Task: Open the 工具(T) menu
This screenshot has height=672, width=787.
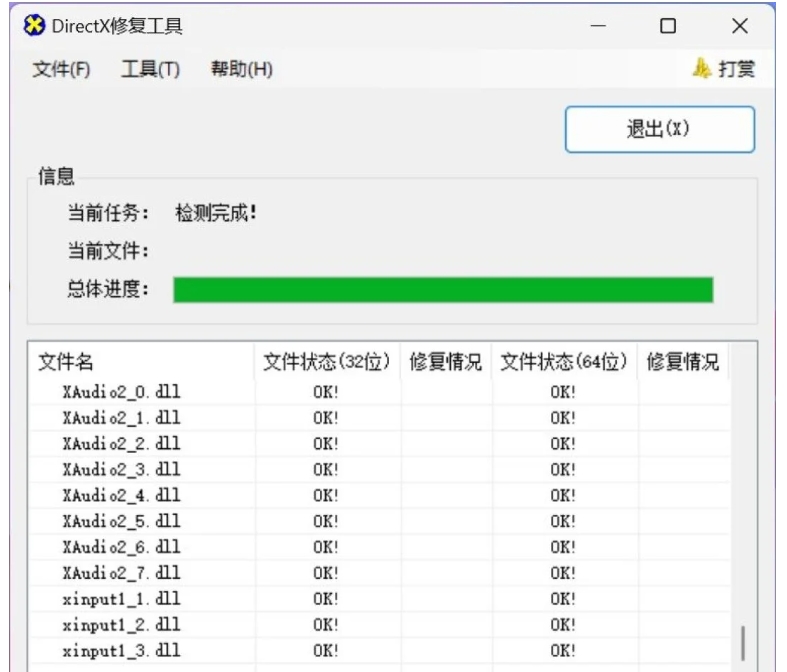Action: tap(150, 70)
